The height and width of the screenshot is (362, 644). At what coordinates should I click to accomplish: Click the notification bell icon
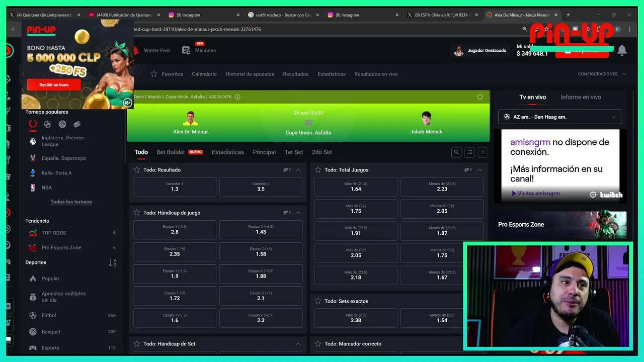tap(622, 50)
